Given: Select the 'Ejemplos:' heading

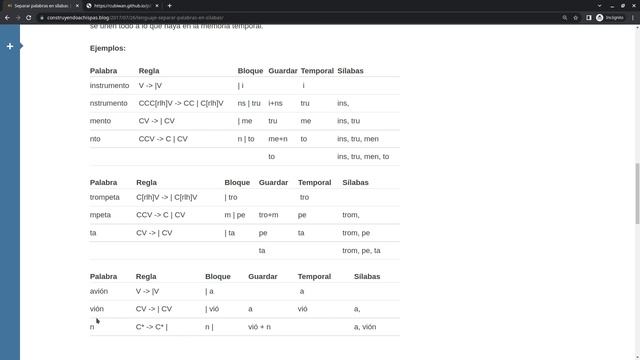Looking at the screenshot, I should (x=108, y=48).
